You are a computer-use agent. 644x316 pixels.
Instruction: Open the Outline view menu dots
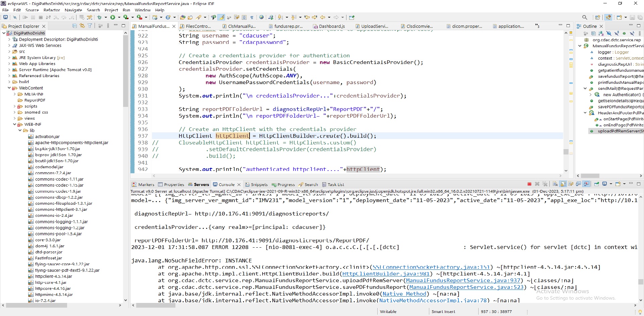[x=640, y=34]
